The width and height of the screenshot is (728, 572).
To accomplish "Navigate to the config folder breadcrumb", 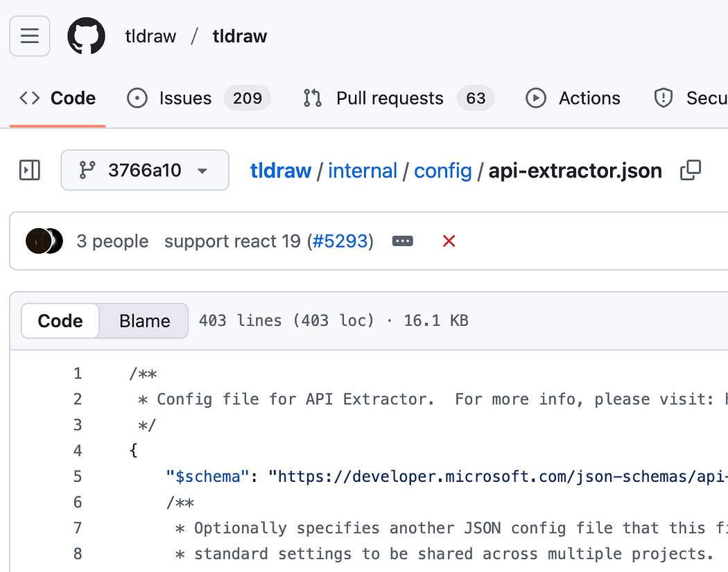I will [x=443, y=171].
